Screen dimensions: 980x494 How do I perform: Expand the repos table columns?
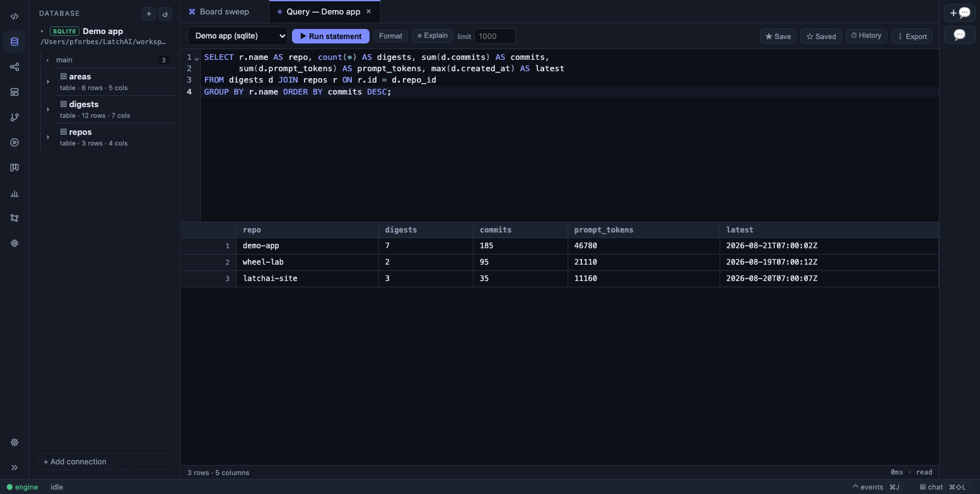48,137
